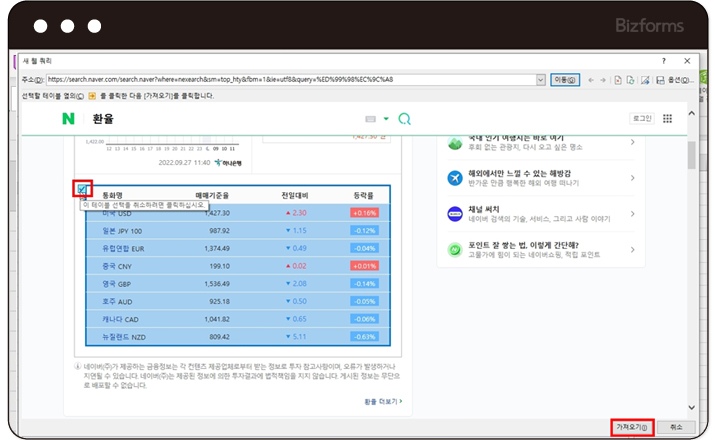The width and height of the screenshot is (715, 440).
Task: Click in the address URL input field
Action: point(290,79)
